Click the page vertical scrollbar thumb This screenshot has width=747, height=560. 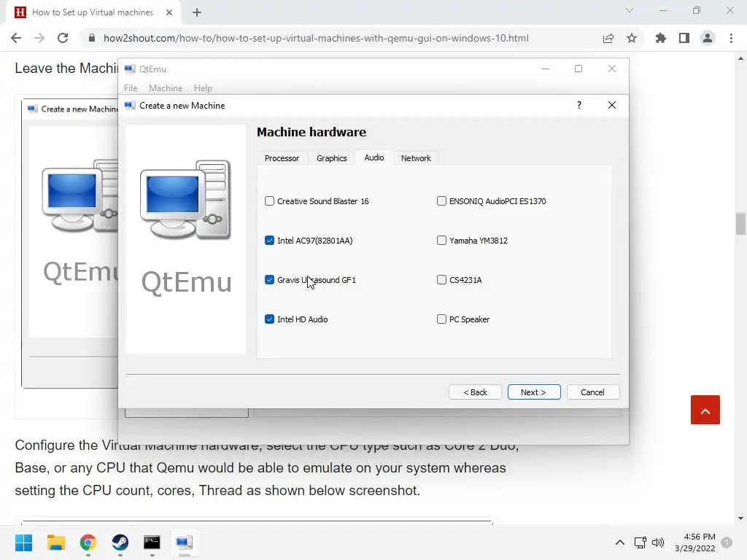(740, 223)
